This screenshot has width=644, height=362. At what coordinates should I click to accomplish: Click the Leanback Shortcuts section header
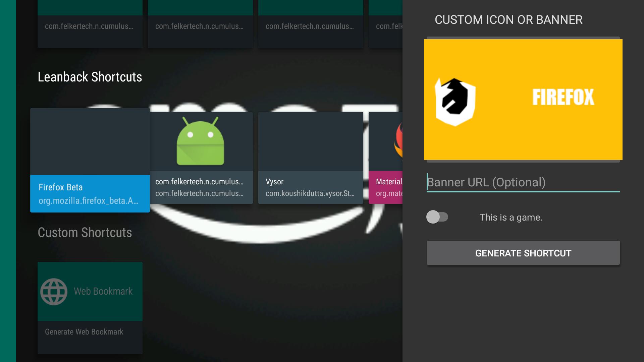click(90, 77)
